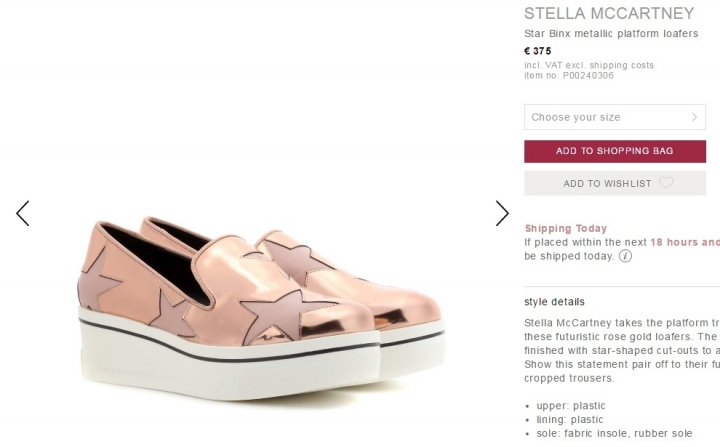This screenshot has width=720, height=447.
Task: Click the incl. VAT excl. shipping costs note
Action: (589, 65)
